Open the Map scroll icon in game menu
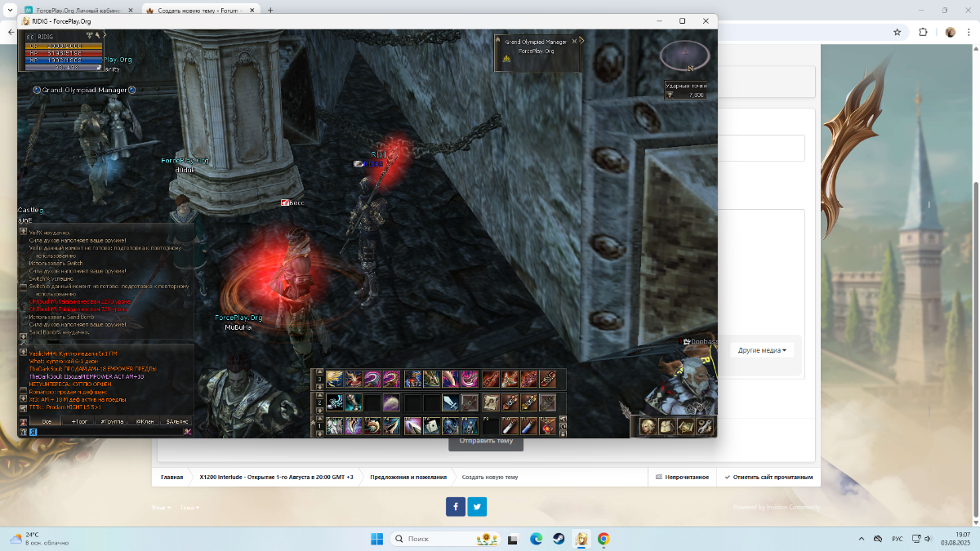The width and height of the screenshot is (980, 551). 686,426
